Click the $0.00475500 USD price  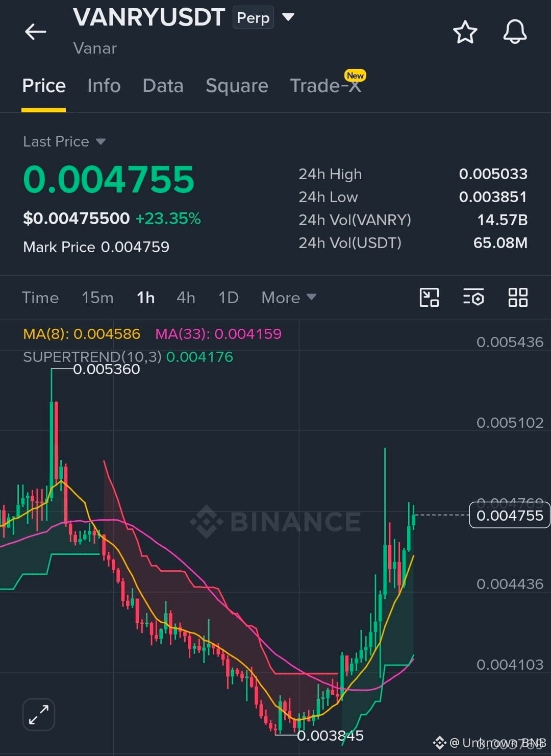(77, 218)
